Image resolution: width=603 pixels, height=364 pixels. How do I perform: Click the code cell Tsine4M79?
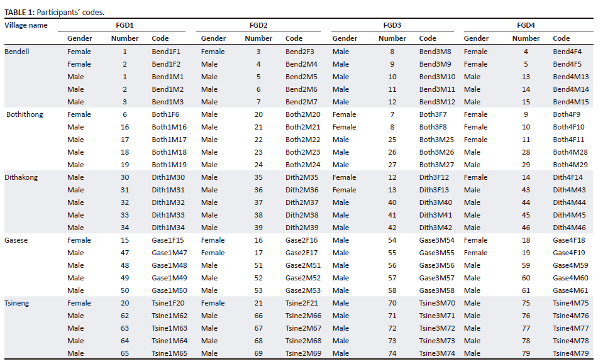click(x=570, y=353)
